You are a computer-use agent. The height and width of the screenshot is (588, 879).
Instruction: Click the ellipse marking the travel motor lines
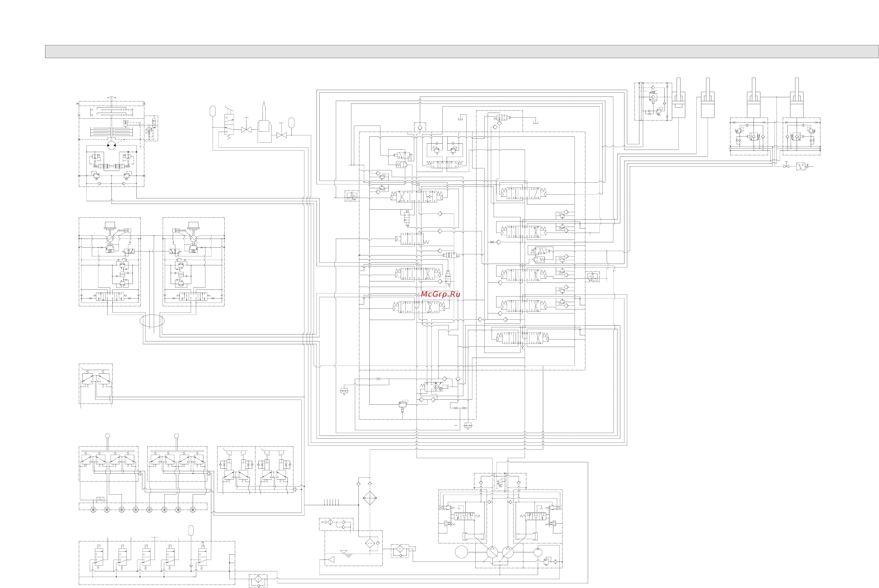152,321
